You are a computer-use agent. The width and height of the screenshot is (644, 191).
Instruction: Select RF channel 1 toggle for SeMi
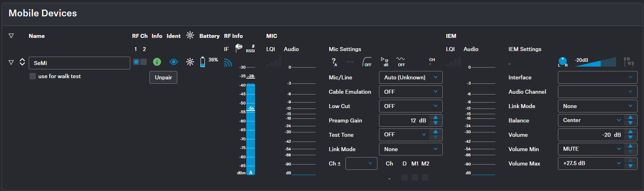click(136, 62)
